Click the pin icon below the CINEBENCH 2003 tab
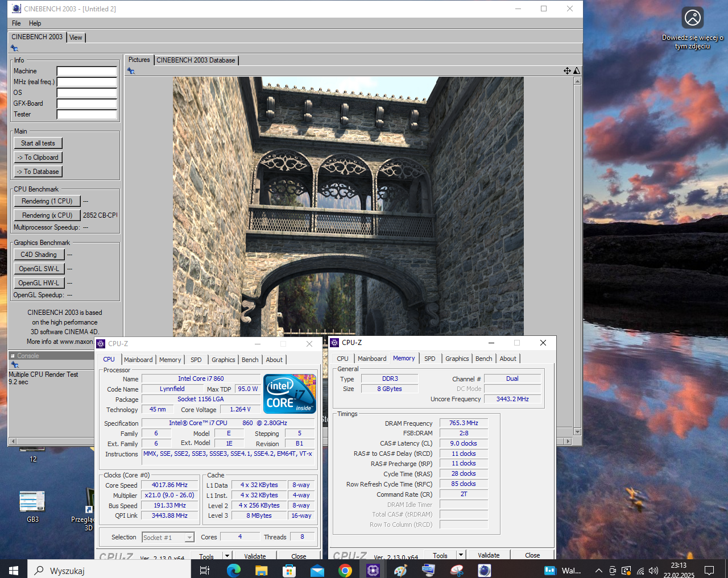The height and width of the screenshot is (578, 728). tap(14, 48)
